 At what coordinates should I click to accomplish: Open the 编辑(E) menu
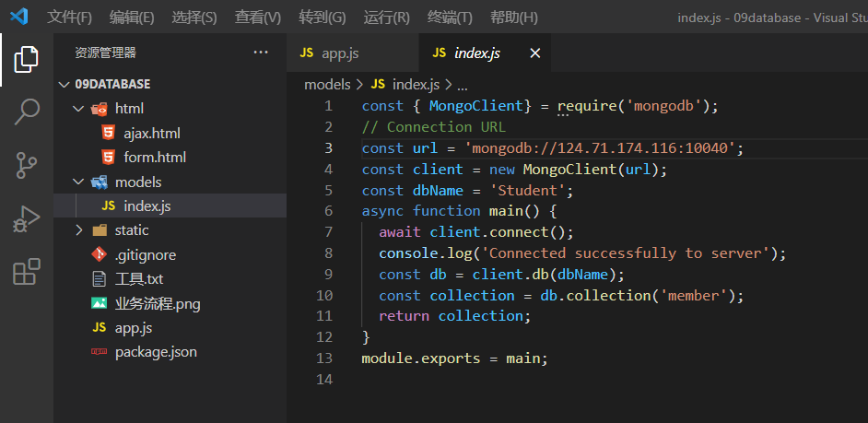point(132,18)
